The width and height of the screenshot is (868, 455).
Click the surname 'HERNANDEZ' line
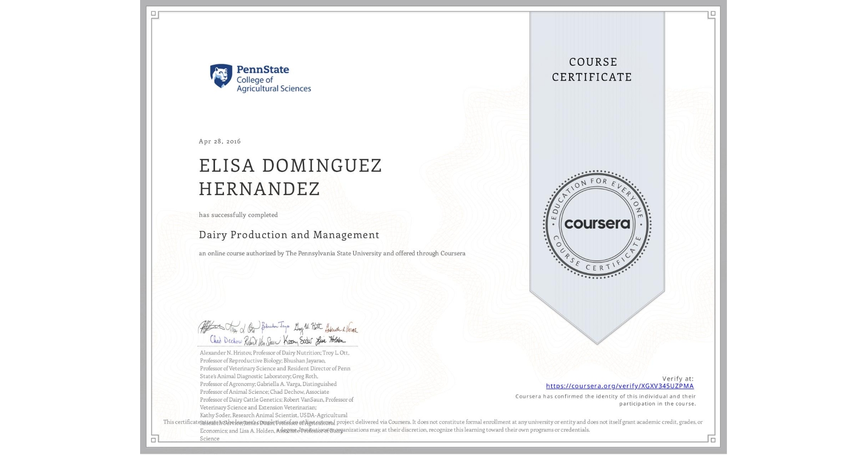click(x=260, y=189)
